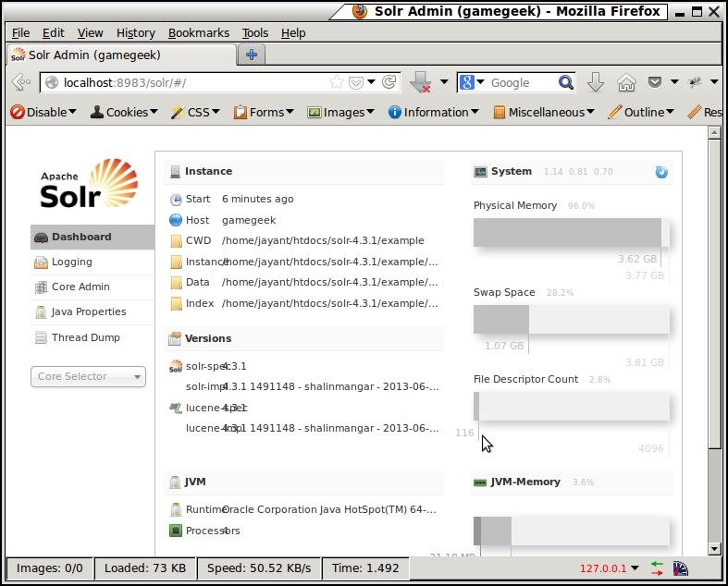
Task: Click the JVM-Memory chip icon
Action: point(479,482)
